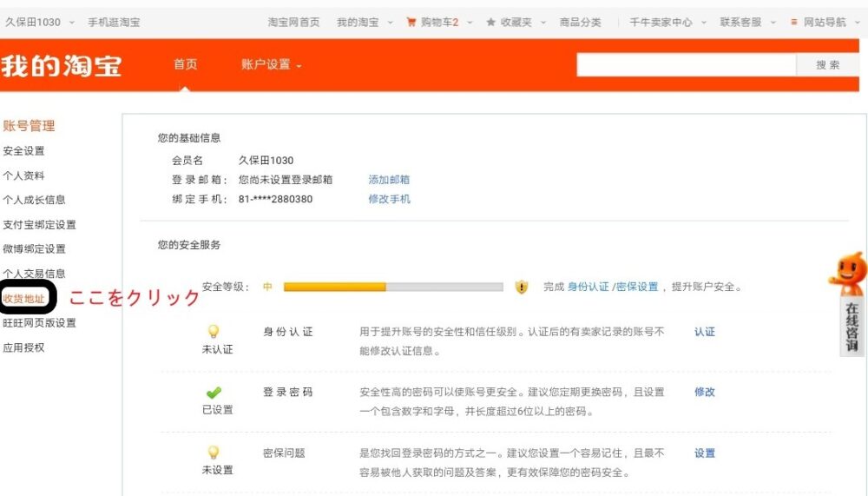
Task: Click the 账号管理 sidebar heading
Action: (29, 126)
